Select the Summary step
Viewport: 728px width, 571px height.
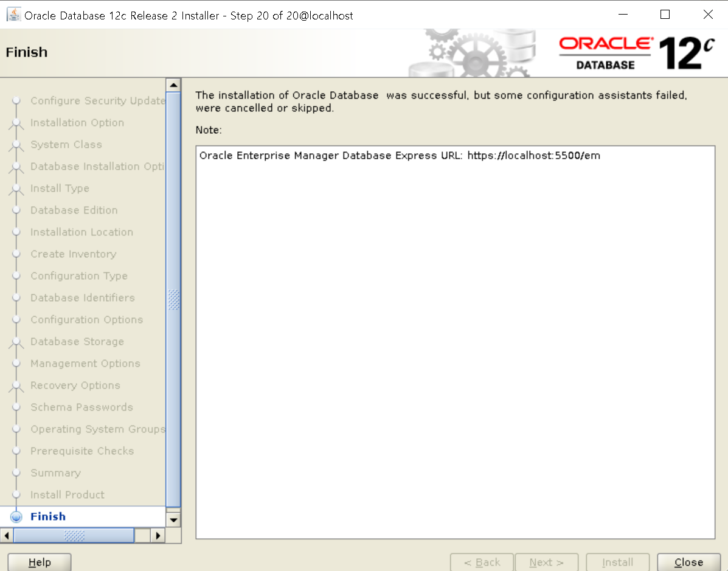pos(56,472)
